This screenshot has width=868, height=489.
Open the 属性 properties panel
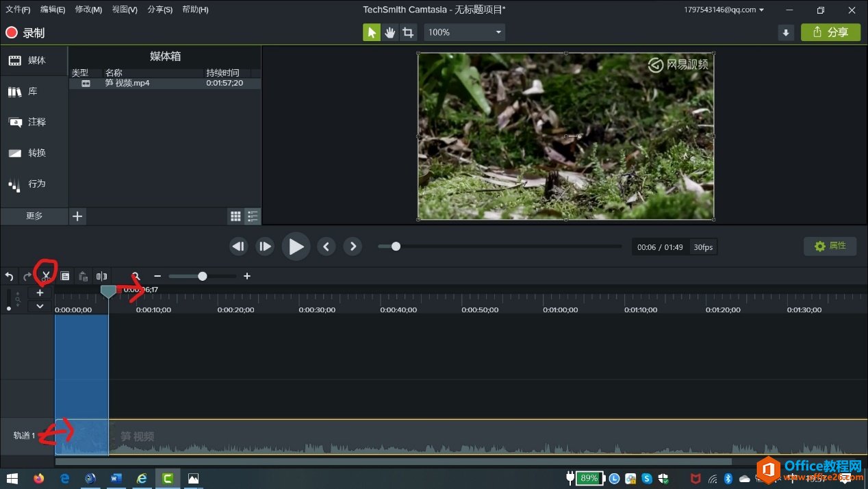830,246
